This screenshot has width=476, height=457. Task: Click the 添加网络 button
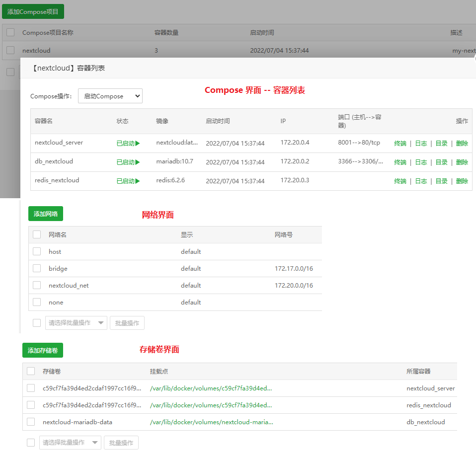(46, 214)
